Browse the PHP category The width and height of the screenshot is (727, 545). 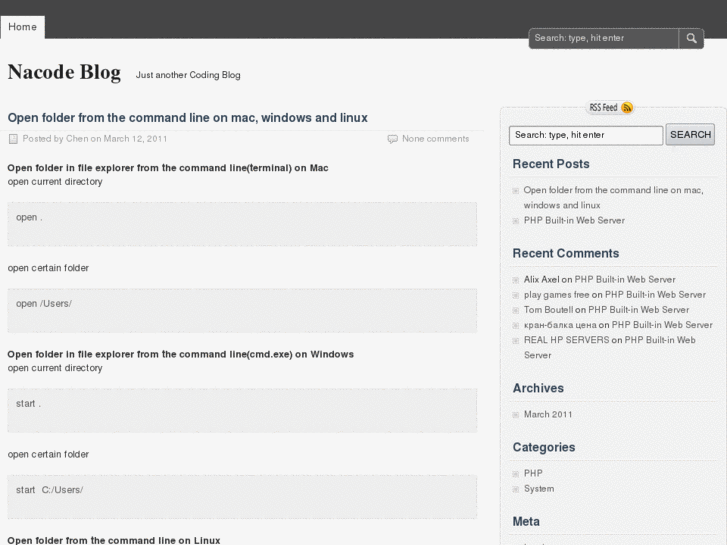[x=533, y=473]
